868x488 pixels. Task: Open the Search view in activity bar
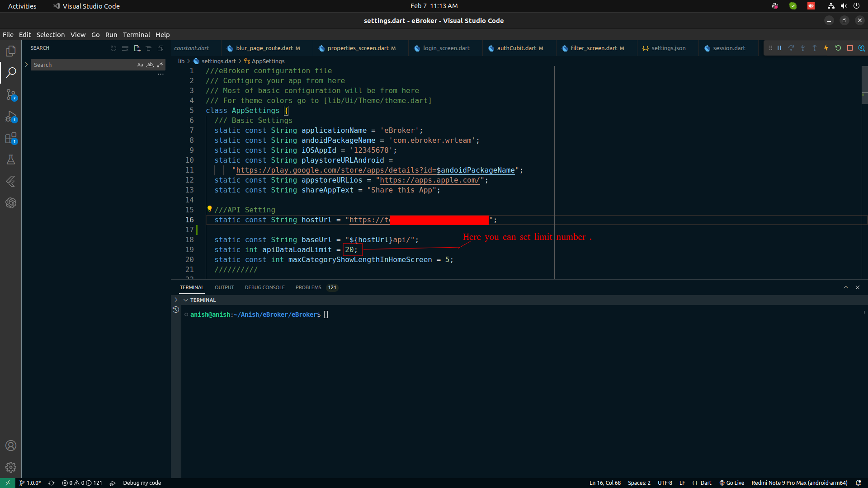click(x=11, y=72)
